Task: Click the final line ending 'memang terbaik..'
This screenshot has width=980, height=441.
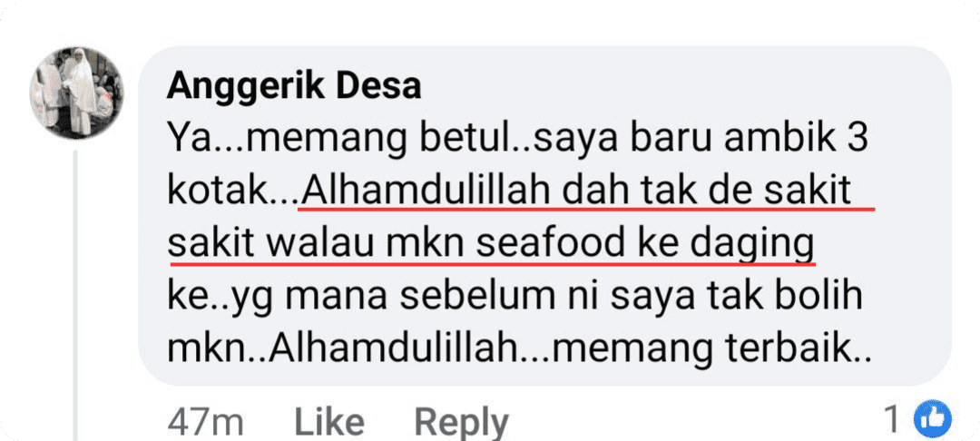Action: pos(519,351)
